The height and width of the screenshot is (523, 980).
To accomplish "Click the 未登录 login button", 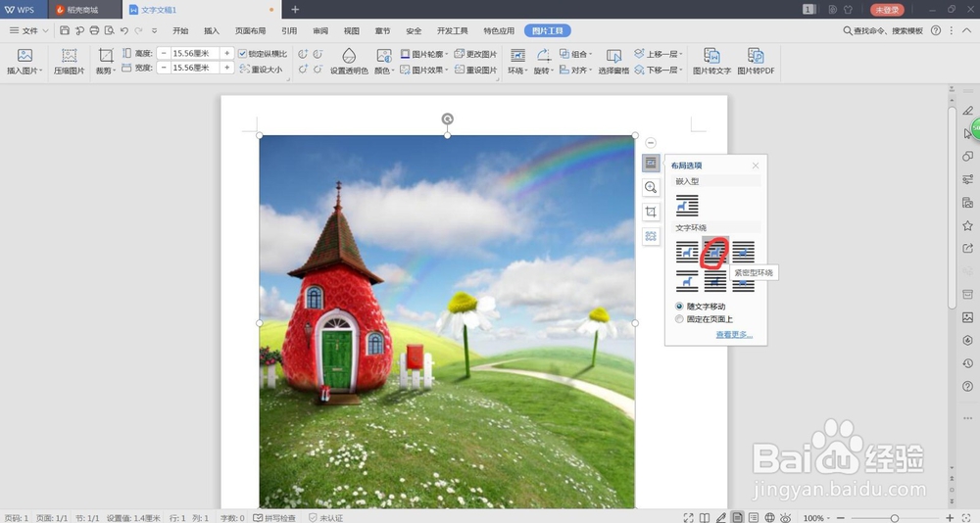I will tap(887, 10).
